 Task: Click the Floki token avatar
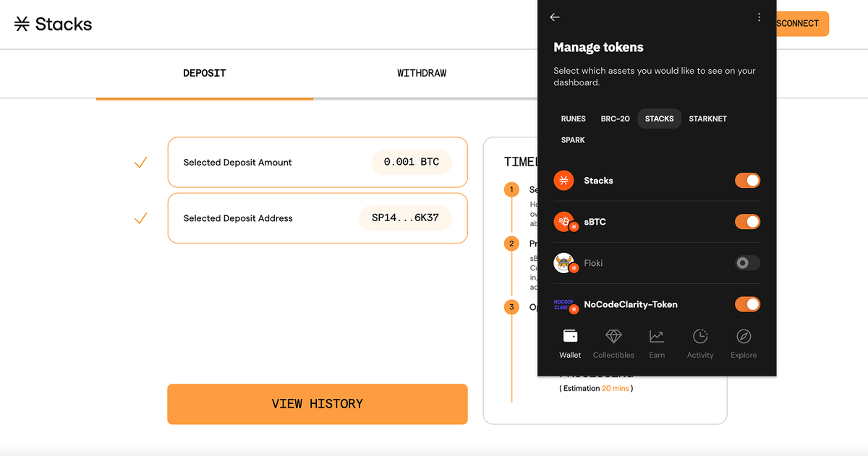[x=564, y=263]
